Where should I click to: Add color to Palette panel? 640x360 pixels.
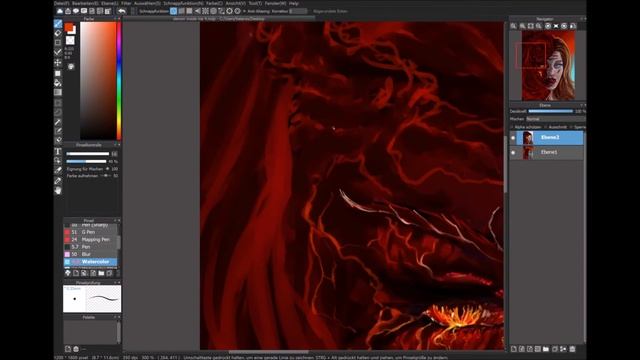68,349
